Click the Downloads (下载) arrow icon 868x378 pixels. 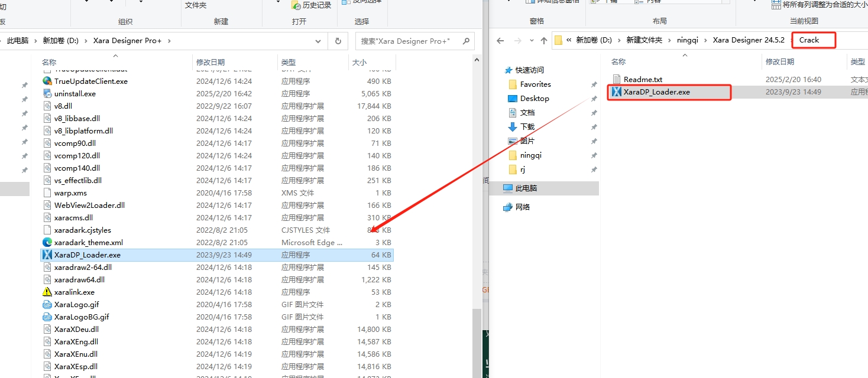coord(513,126)
